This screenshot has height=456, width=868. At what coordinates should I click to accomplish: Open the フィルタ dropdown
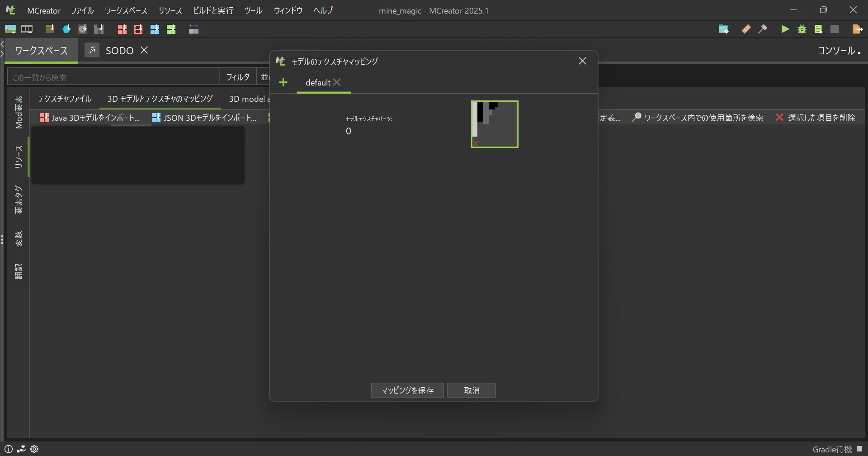pyautogui.click(x=238, y=77)
